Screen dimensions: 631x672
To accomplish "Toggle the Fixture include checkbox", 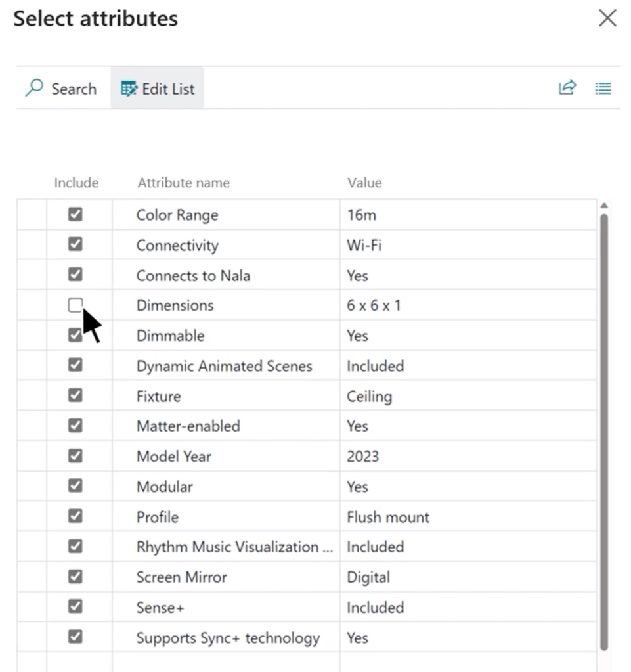I will 76,395.
